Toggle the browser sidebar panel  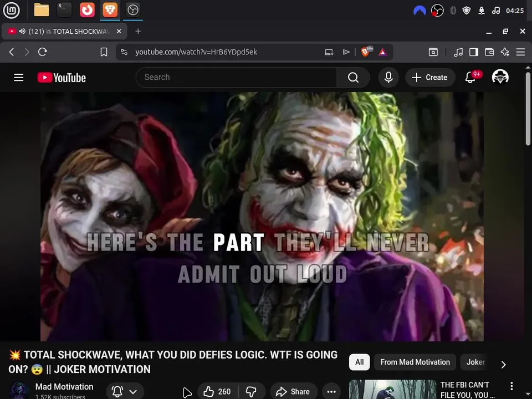click(474, 52)
